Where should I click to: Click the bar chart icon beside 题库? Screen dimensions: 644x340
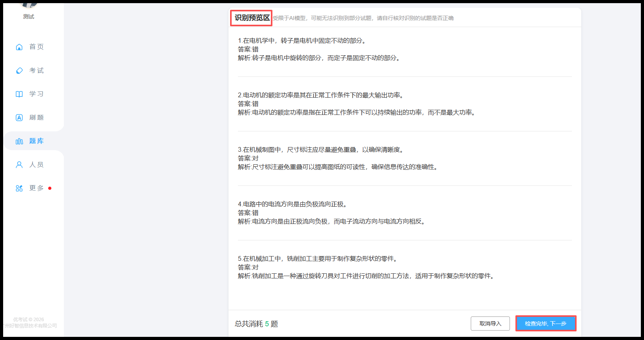19,141
